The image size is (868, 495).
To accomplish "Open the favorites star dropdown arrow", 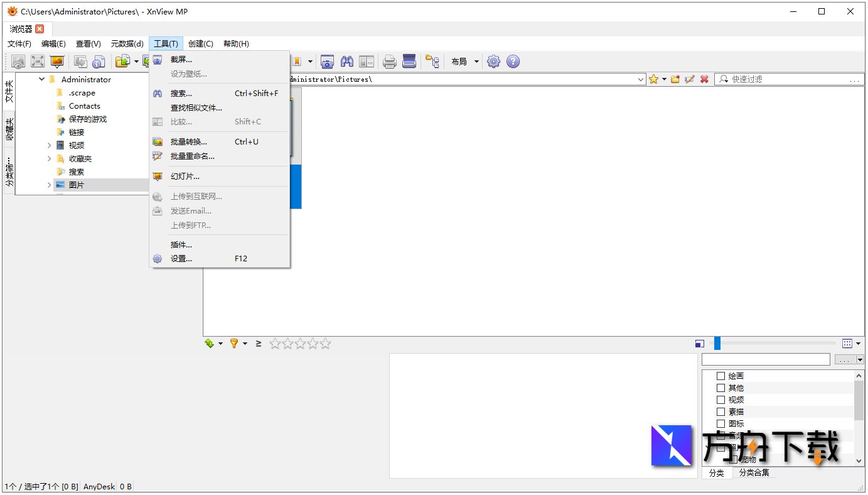I will (663, 79).
